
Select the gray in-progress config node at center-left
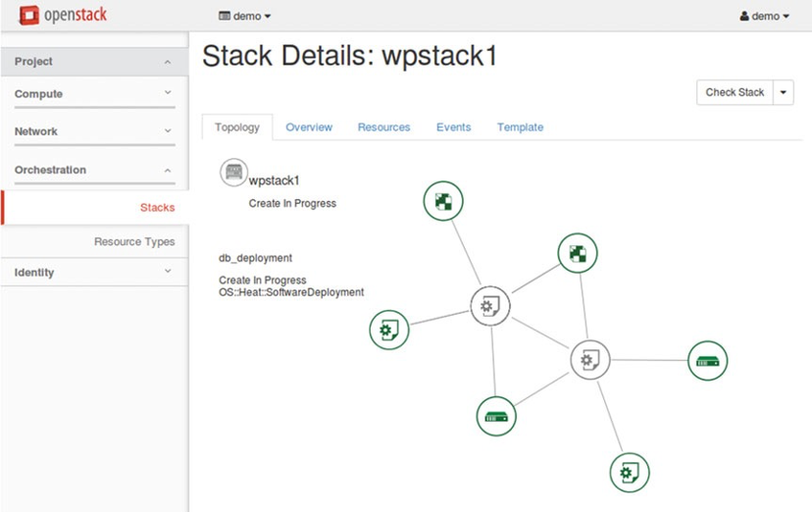(490, 305)
